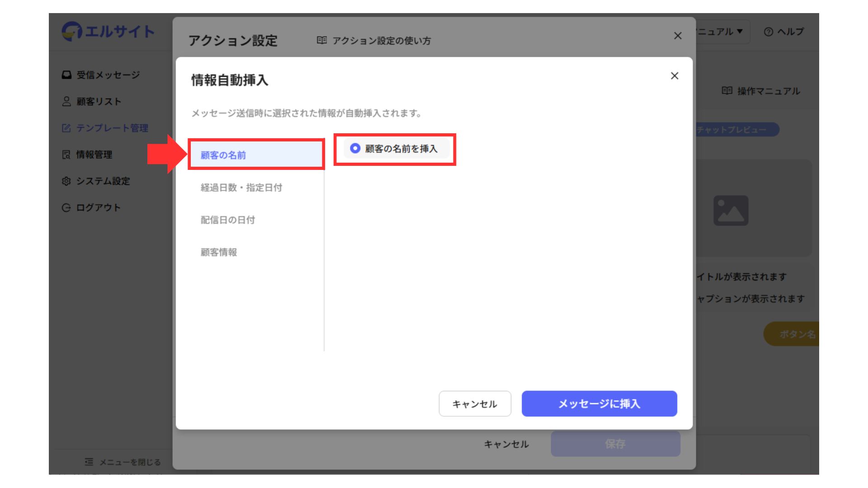The height and width of the screenshot is (488, 868).
Task: Switch to 配信日の日付 category
Action: click(x=228, y=220)
